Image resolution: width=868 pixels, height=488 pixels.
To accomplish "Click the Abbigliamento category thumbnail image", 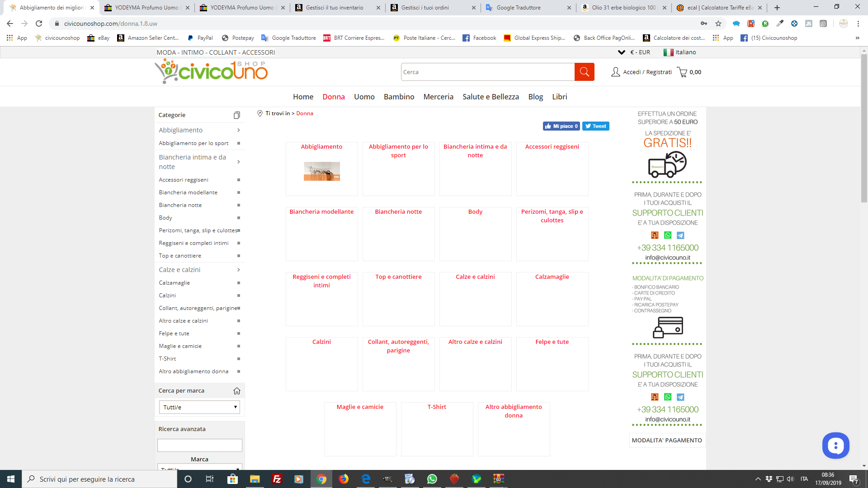I will (x=321, y=171).
